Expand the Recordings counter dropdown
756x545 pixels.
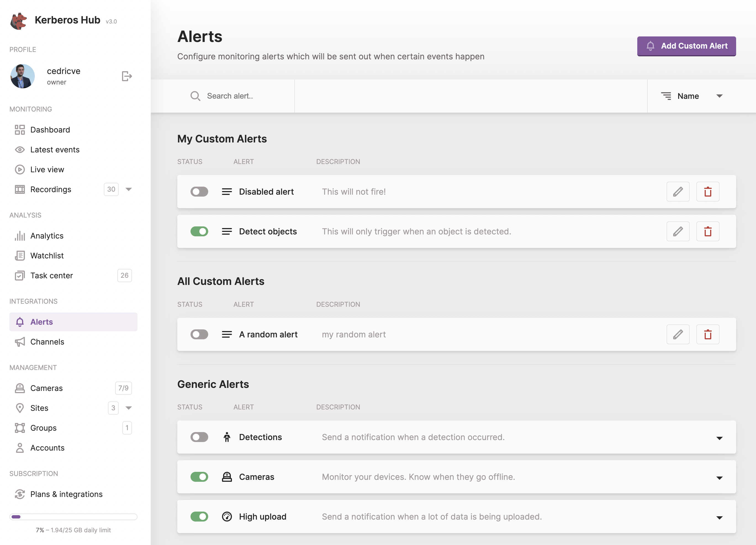pyautogui.click(x=129, y=189)
